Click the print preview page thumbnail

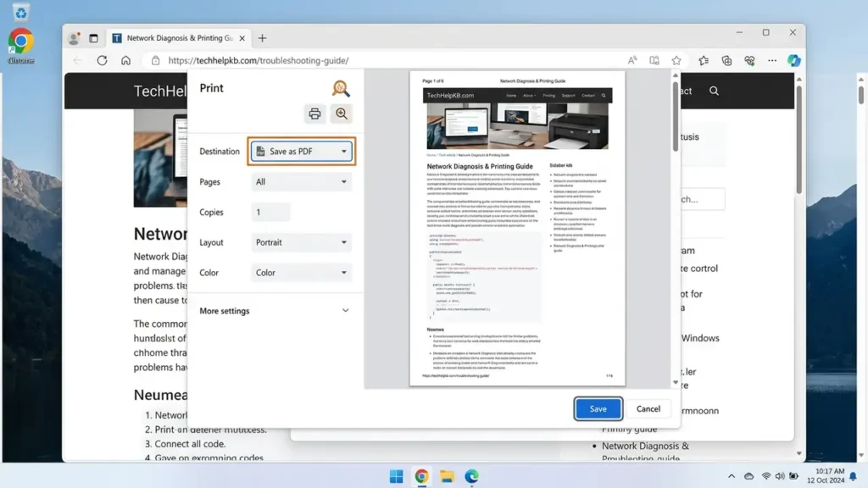[517, 228]
